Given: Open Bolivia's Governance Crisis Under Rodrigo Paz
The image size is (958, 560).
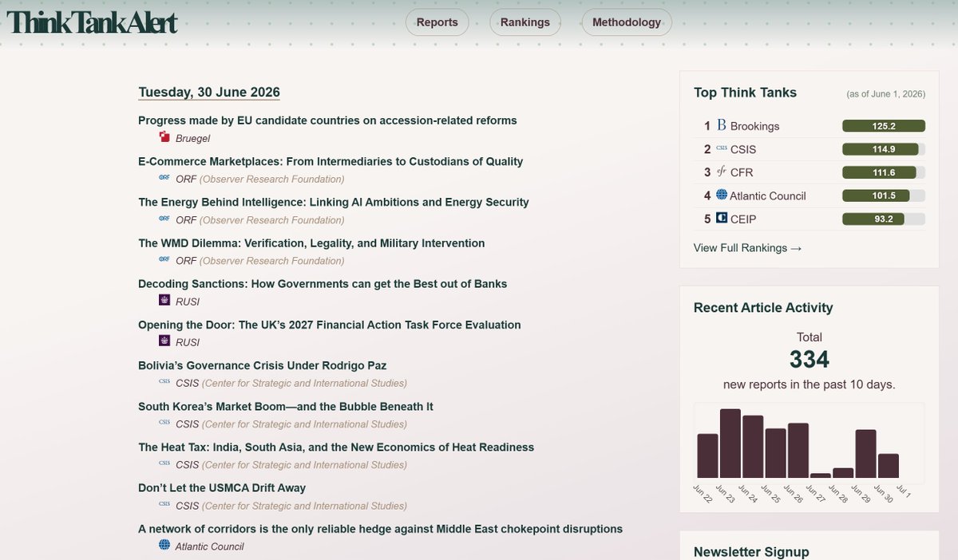Looking at the screenshot, I should pyautogui.click(x=263, y=365).
